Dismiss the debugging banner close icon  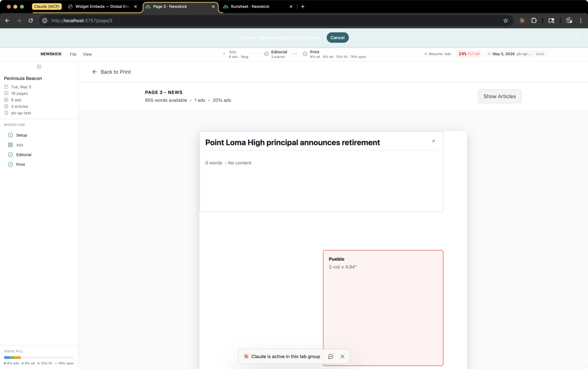(x=578, y=38)
